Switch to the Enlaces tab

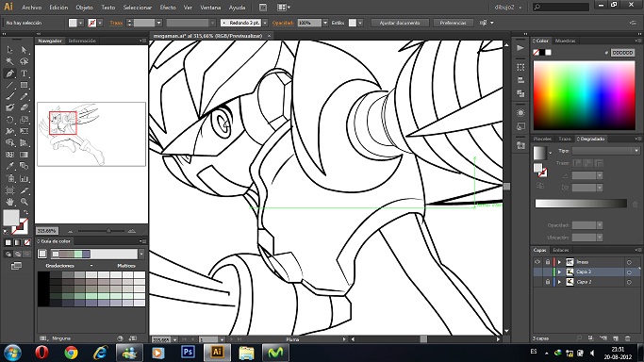click(561, 250)
